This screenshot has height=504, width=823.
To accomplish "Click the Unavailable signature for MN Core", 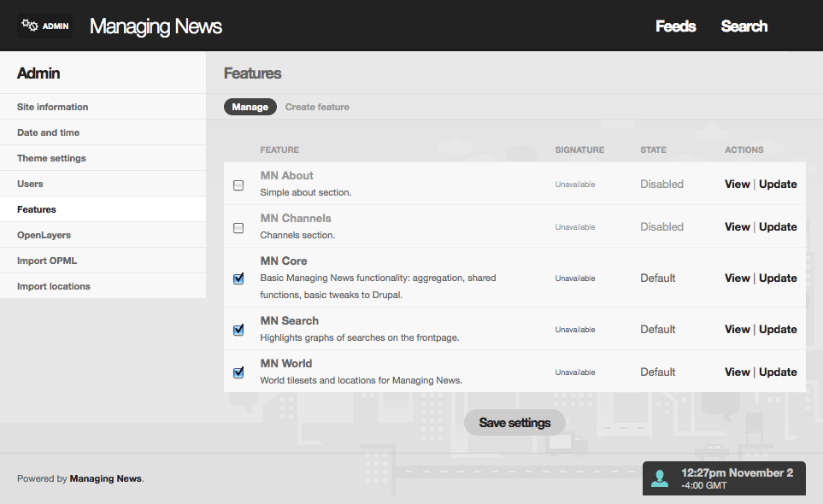I will [x=575, y=278].
